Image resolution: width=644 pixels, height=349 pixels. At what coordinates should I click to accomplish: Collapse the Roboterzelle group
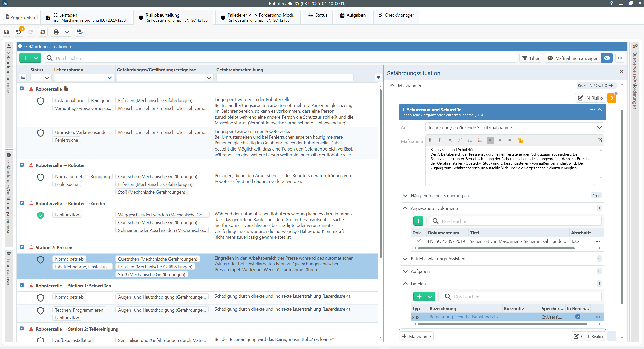point(22,89)
